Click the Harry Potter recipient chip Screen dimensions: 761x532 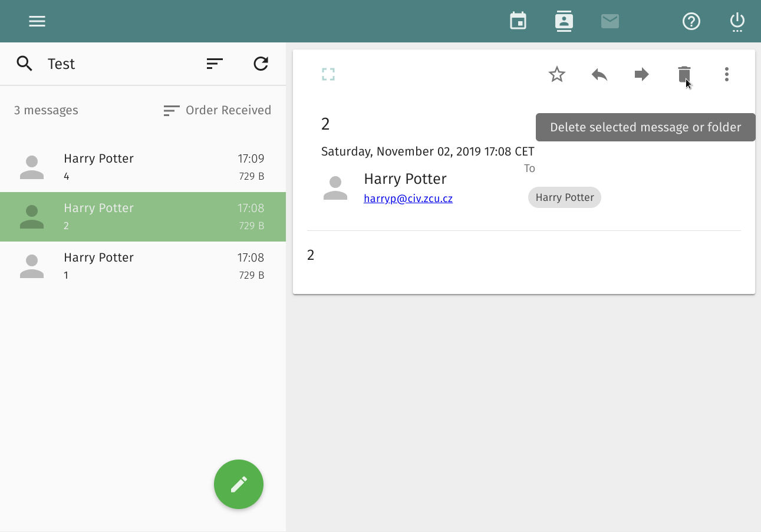coord(564,197)
